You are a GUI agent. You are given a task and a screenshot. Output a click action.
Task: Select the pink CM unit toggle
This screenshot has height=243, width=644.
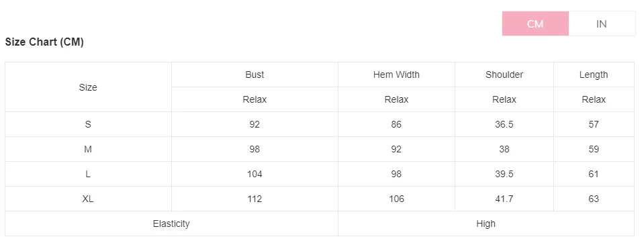(535, 23)
